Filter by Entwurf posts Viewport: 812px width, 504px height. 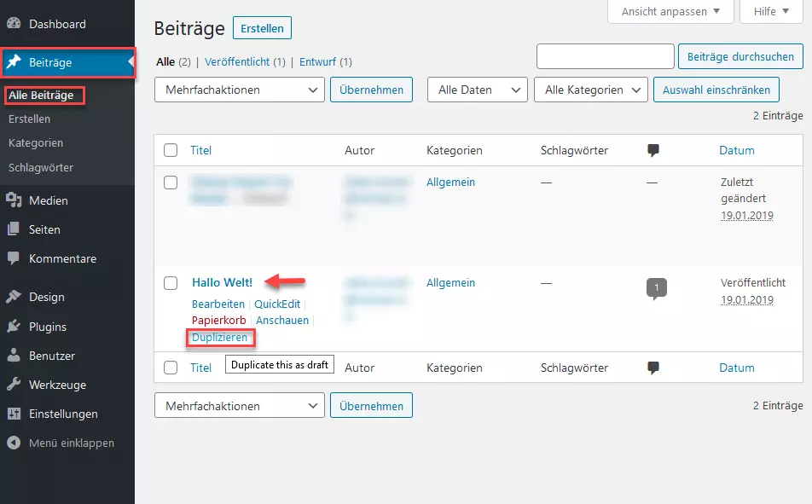(x=317, y=61)
